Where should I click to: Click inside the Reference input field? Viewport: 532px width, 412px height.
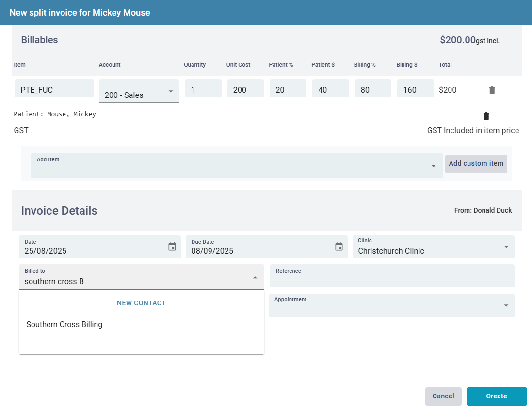tap(392, 279)
